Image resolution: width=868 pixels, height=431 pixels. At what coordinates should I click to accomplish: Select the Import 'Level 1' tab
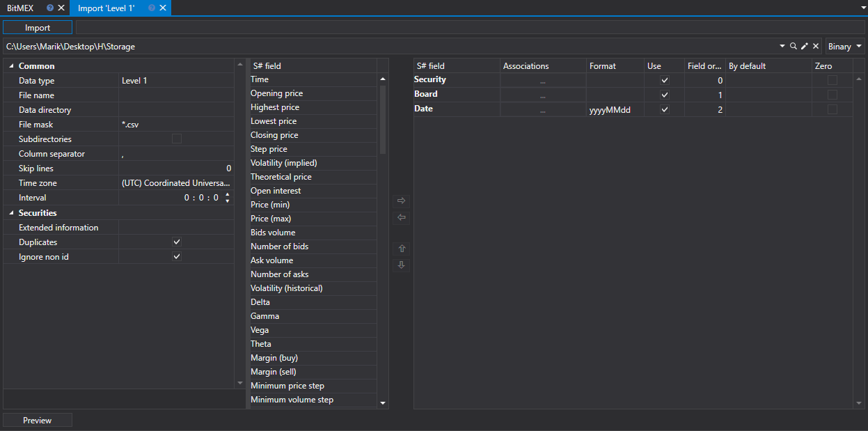tap(106, 8)
